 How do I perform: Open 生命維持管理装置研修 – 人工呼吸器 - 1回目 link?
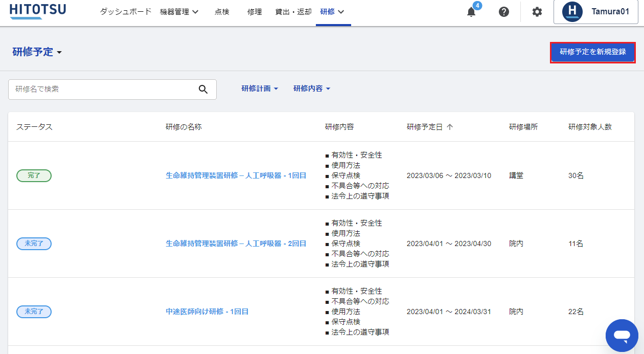click(236, 175)
